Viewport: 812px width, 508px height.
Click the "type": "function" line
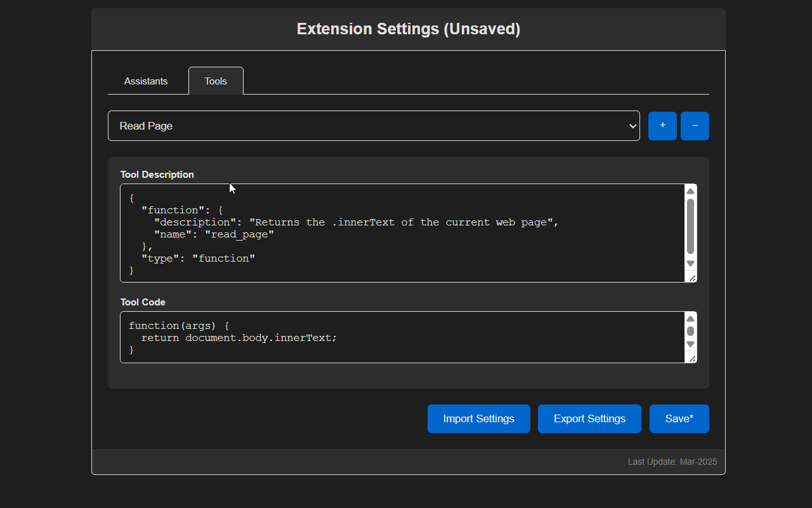coord(198,258)
